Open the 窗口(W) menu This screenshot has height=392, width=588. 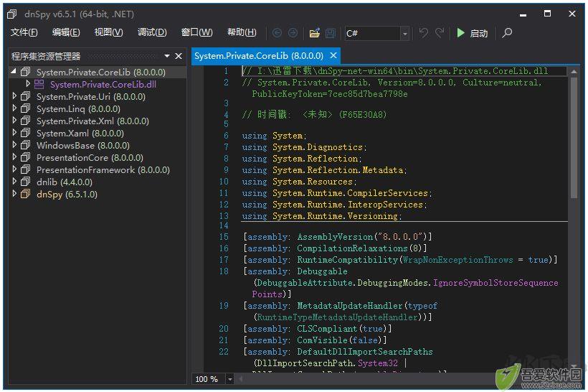point(196,33)
